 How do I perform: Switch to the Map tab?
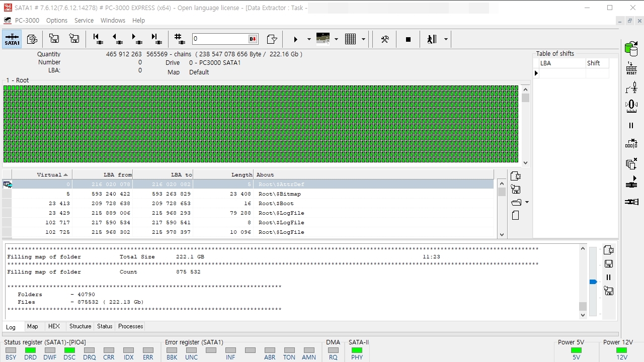(33, 326)
